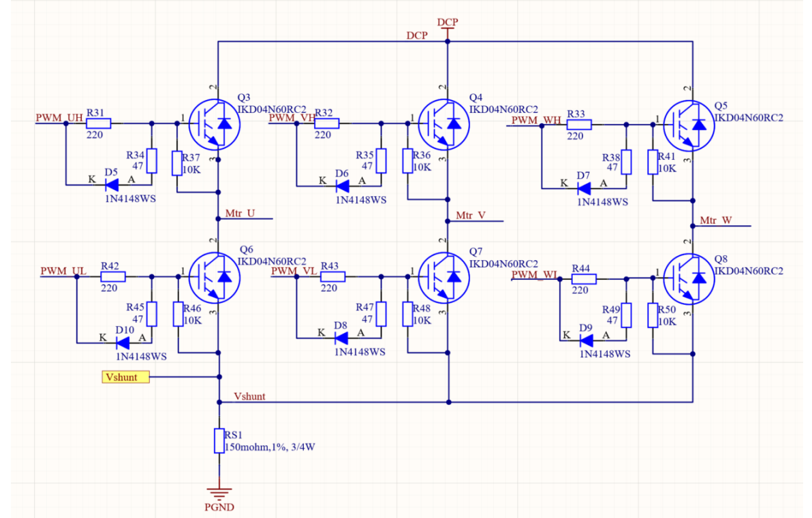Click the junction dot at Mtr_U node
The width and height of the screenshot is (812, 518).
point(218,219)
